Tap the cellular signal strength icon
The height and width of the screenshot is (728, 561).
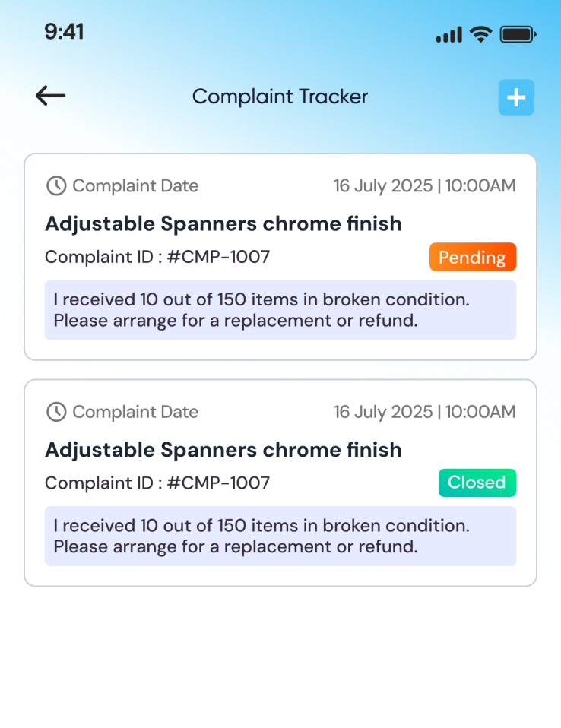click(448, 34)
